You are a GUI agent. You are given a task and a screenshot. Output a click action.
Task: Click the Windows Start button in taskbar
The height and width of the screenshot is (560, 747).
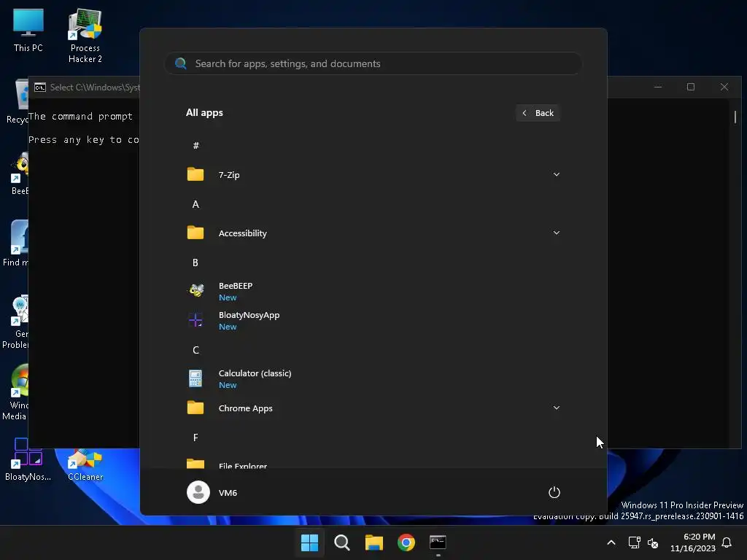[309, 542]
